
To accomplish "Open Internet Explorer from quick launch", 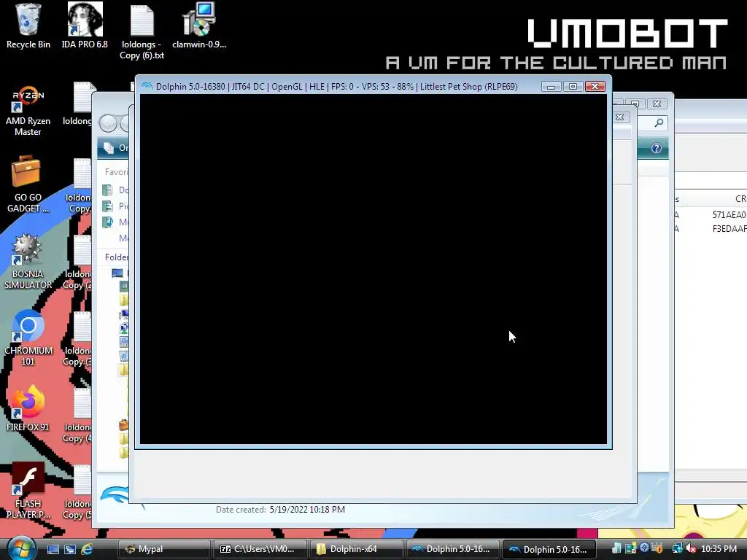I will pyautogui.click(x=87, y=549).
